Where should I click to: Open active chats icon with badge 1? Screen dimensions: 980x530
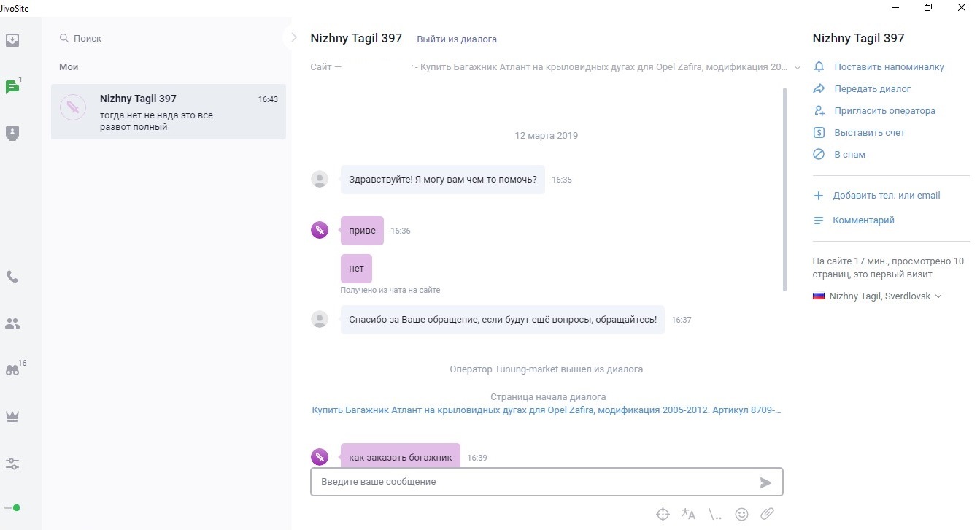click(x=12, y=87)
